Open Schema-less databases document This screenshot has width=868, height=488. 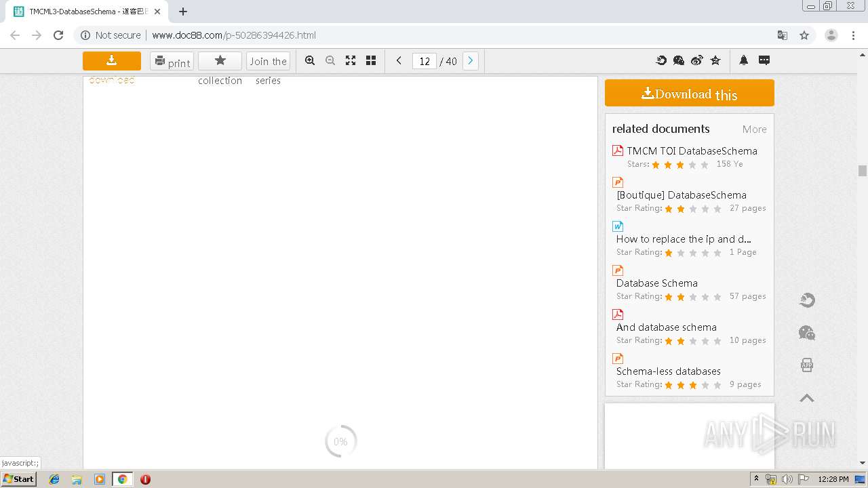669,371
